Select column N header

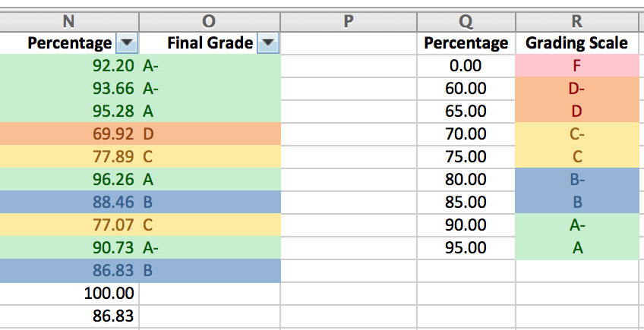coord(70,20)
